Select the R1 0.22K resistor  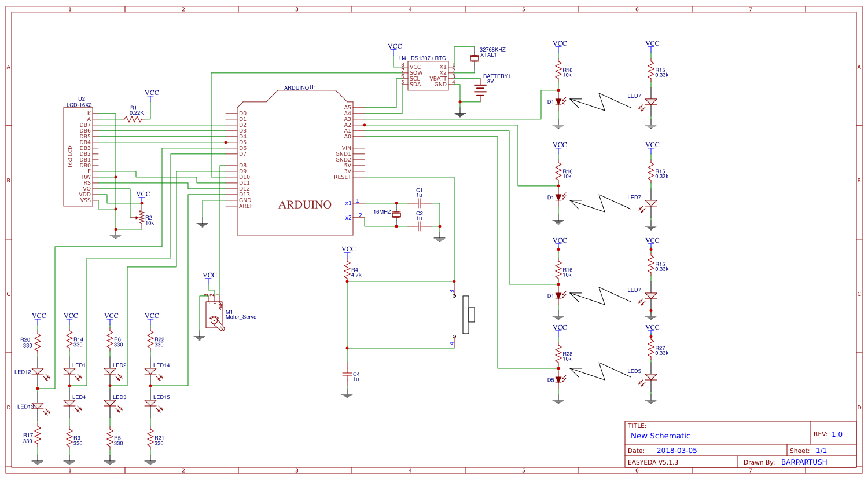[133, 119]
